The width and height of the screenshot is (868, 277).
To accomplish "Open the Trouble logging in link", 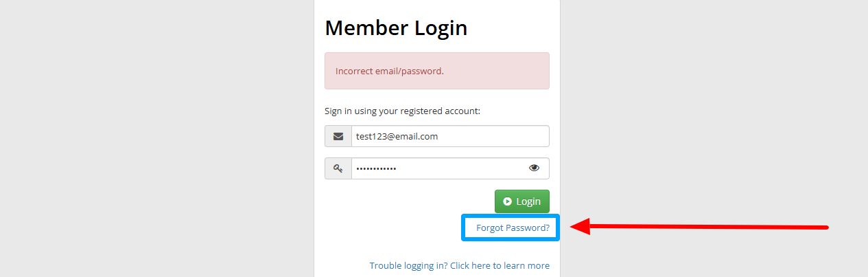I will click(459, 265).
